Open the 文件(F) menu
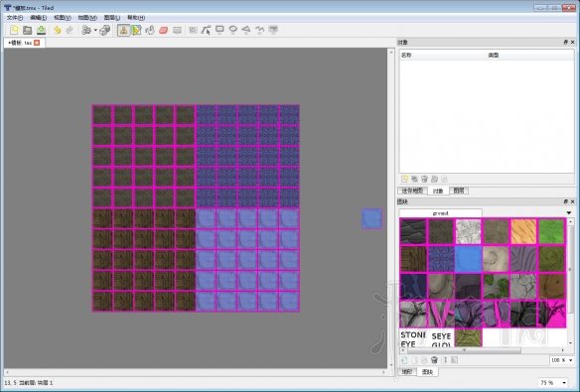580x392 pixels. pyautogui.click(x=15, y=17)
